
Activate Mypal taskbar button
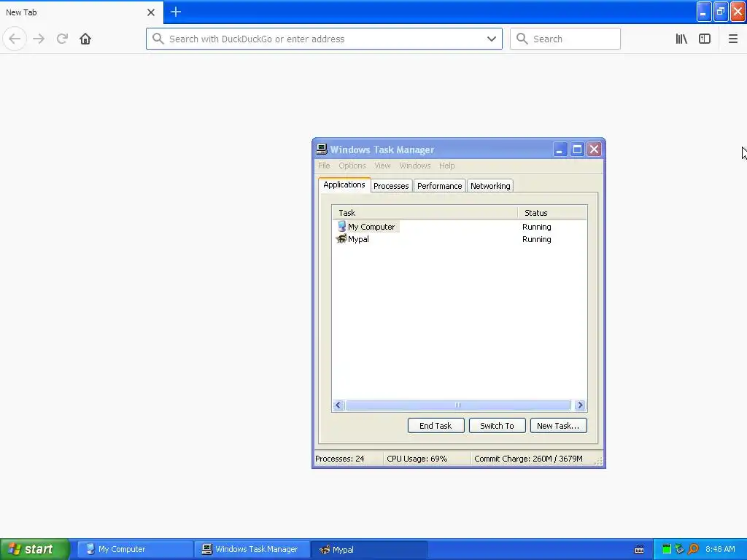(x=368, y=549)
